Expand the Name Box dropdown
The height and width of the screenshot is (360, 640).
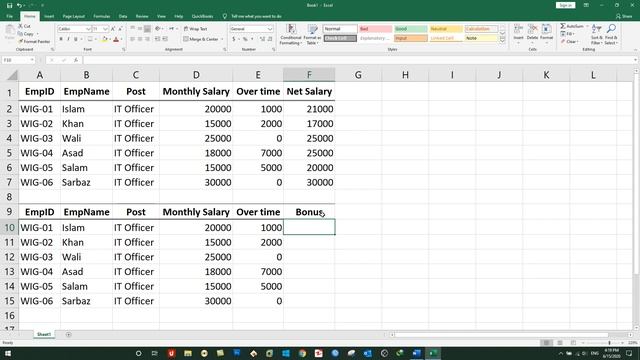coord(32,60)
